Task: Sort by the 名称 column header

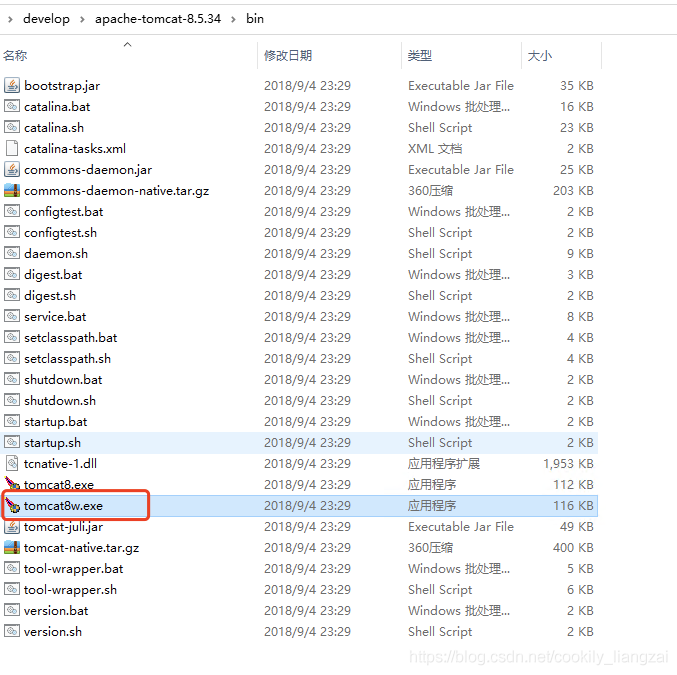Action: (x=15, y=55)
